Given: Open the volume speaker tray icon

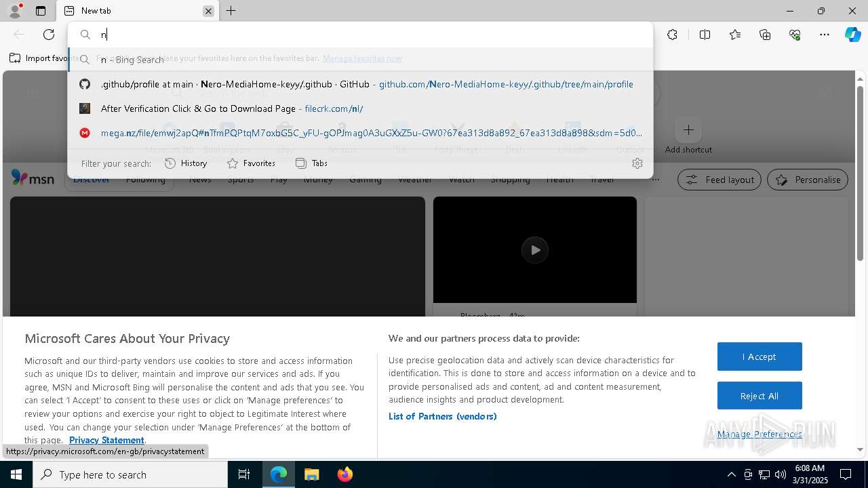Looking at the screenshot, I should [781, 474].
